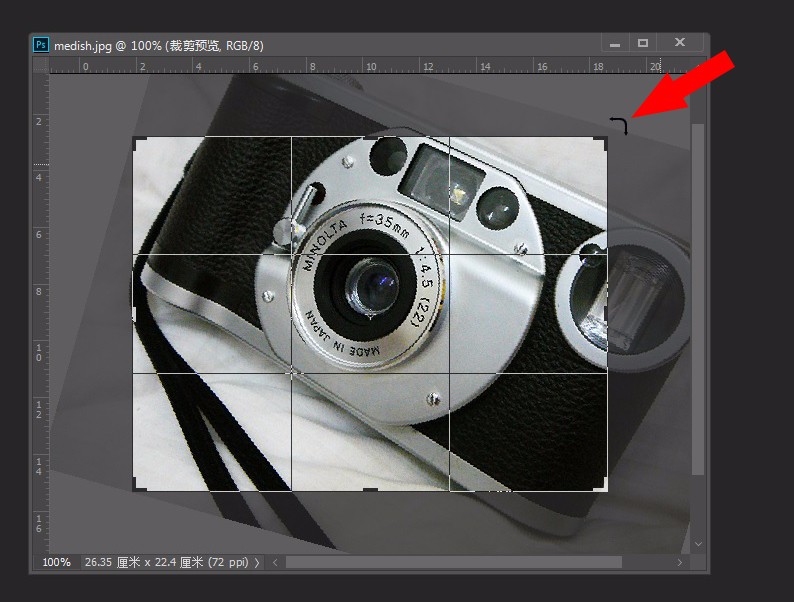Image resolution: width=794 pixels, height=602 pixels.
Task: Click the ruler origin box at top-left corner
Action: coord(41,65)
